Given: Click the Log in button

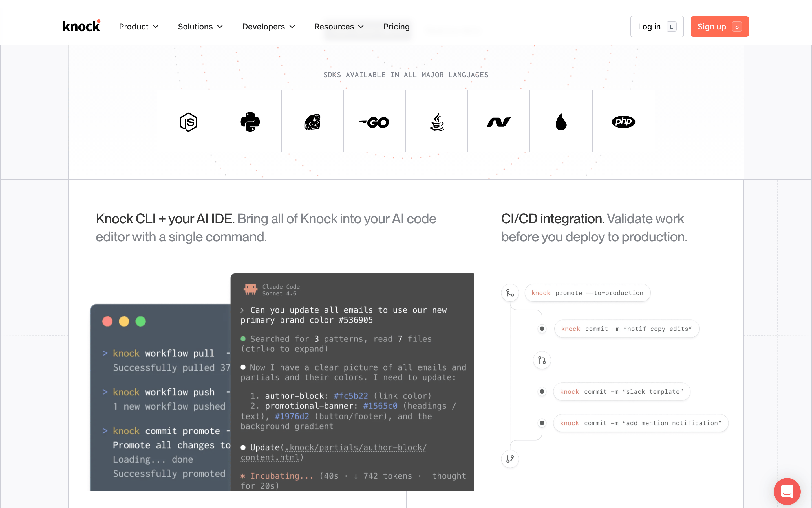Looking at the screenshot, I should pyautogui.click(x=657, y=27).
